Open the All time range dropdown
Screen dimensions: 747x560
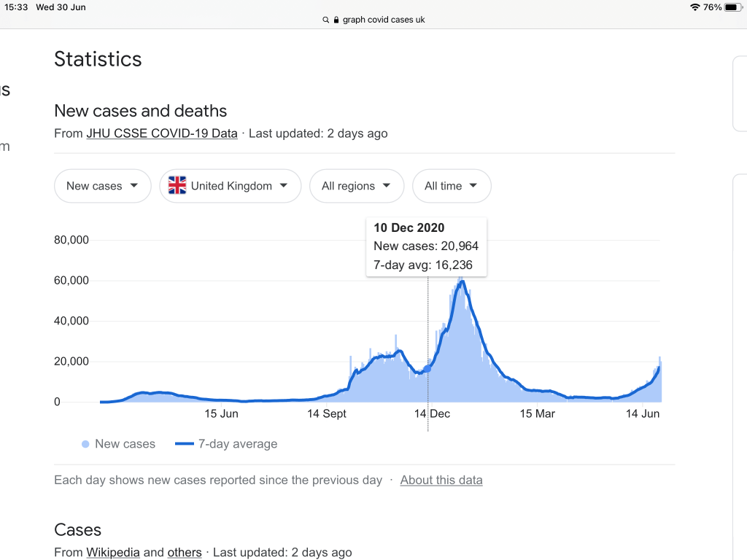pos(452,186)
